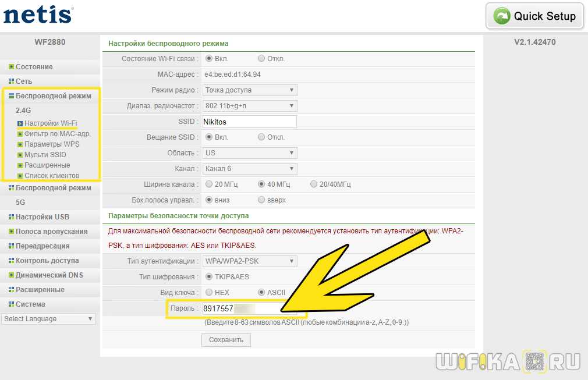
Task: Click the icon beside Состояние menu item
Action: (11, 67)
